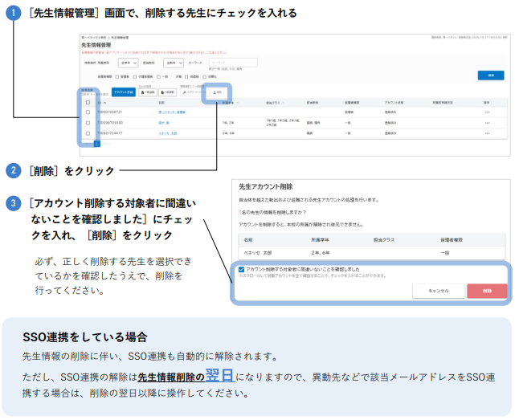
Task: Click the 担当教科 column header
Action: [312, 103]
